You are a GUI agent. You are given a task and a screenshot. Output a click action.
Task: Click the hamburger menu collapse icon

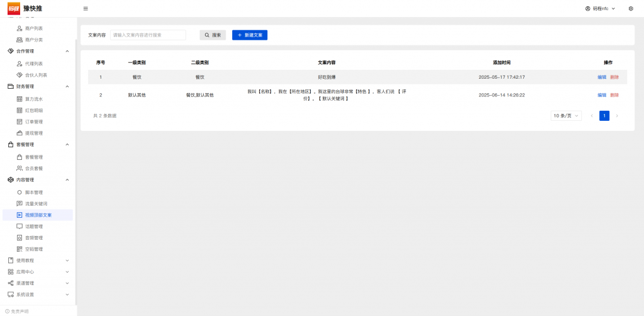86,9
